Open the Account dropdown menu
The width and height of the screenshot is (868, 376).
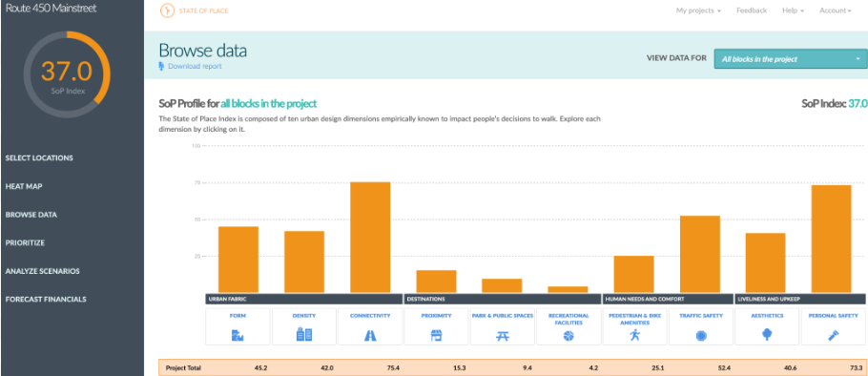pos(835,10)
